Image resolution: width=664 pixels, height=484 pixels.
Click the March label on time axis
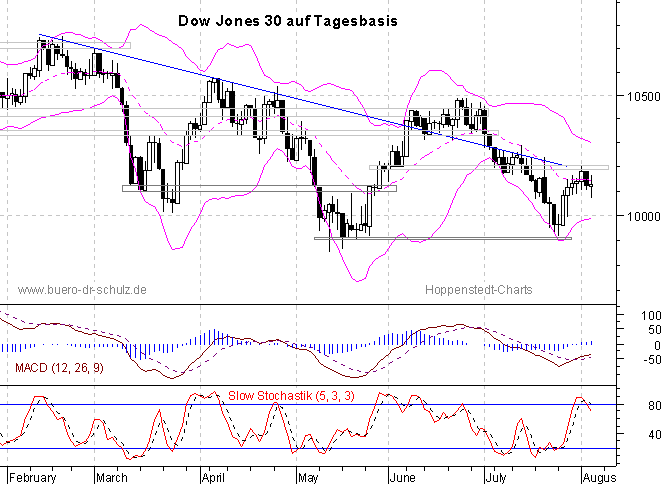click(112, 476)
